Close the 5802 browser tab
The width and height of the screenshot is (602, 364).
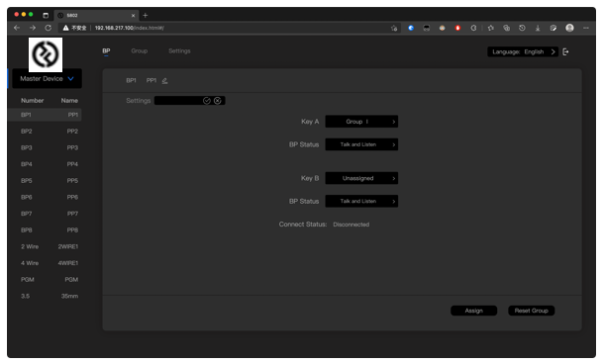[134, 16]
